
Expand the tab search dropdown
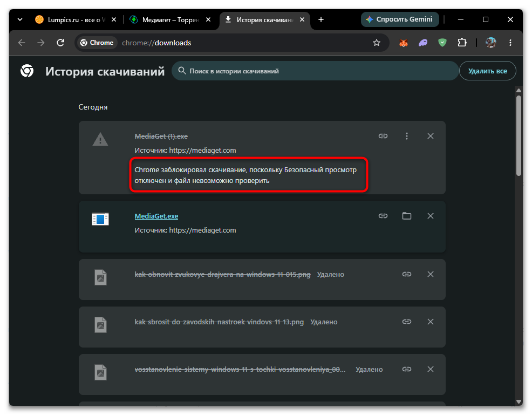pyautogui.click(x=20, y=19)
